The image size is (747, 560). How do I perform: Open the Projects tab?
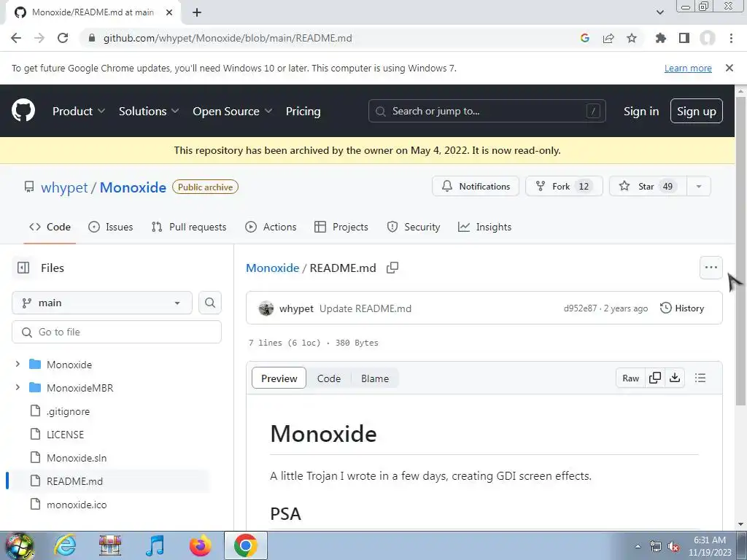click(341, 227)
